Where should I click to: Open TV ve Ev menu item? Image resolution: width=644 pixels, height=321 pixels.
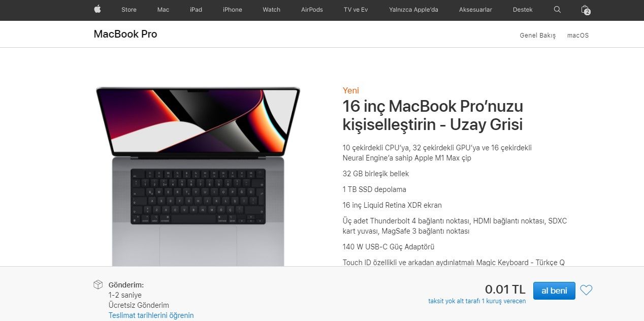click(x=356, y=10)
